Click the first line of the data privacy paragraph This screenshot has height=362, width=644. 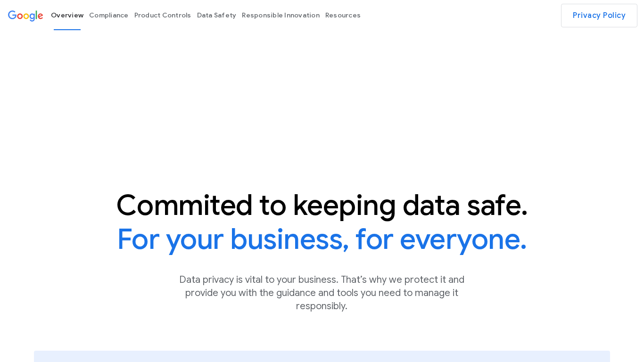(322, 280)
